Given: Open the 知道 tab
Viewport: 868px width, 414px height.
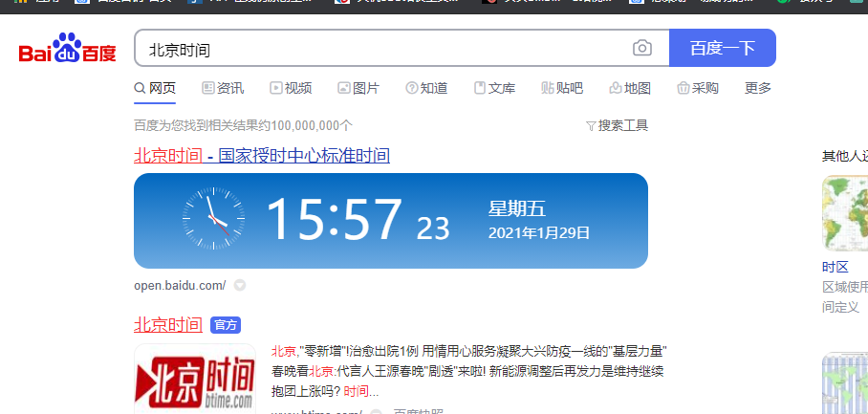Looking at the screenshot, I should [426, 88].
